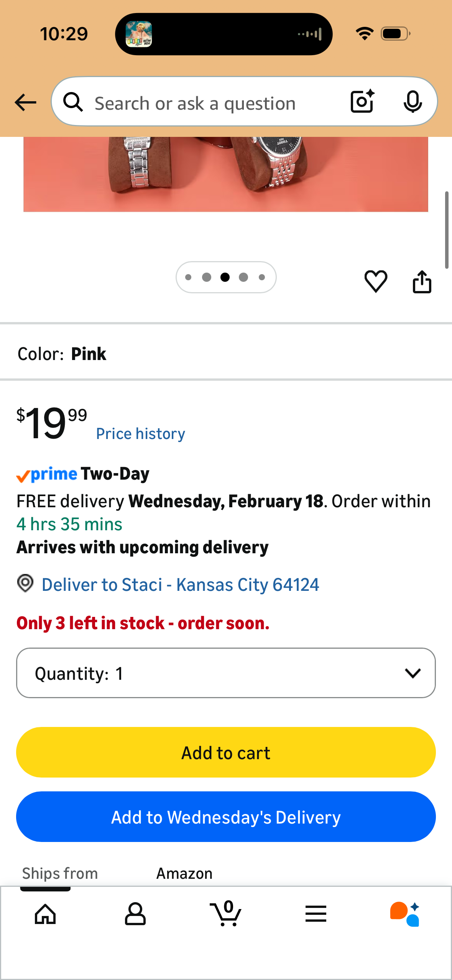This screenshot has width=452, height=980.
Task: Open the cart icon in bottom bar
Action: tap(227, 913)
